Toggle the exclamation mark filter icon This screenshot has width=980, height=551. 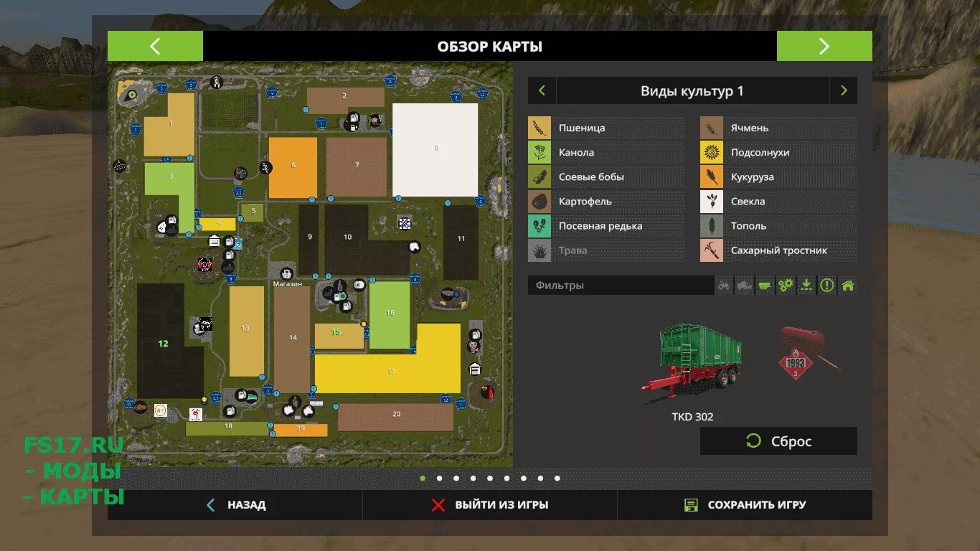[827, 286]
